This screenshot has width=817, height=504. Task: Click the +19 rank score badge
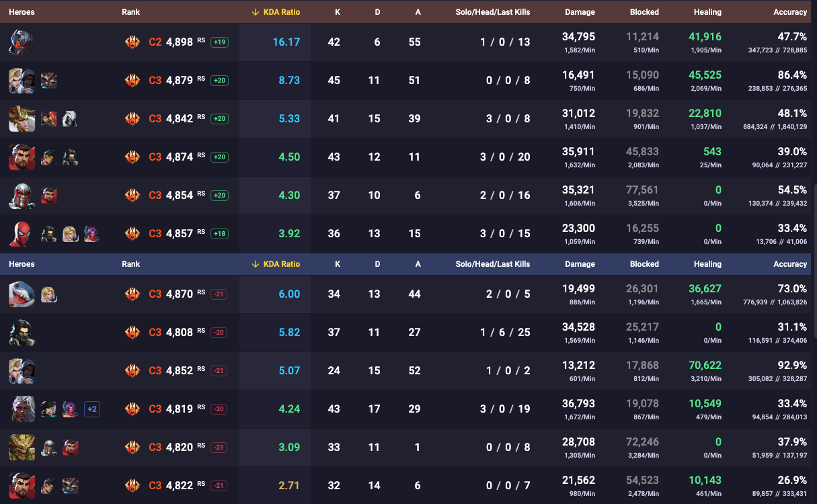[x=219, y=42]
